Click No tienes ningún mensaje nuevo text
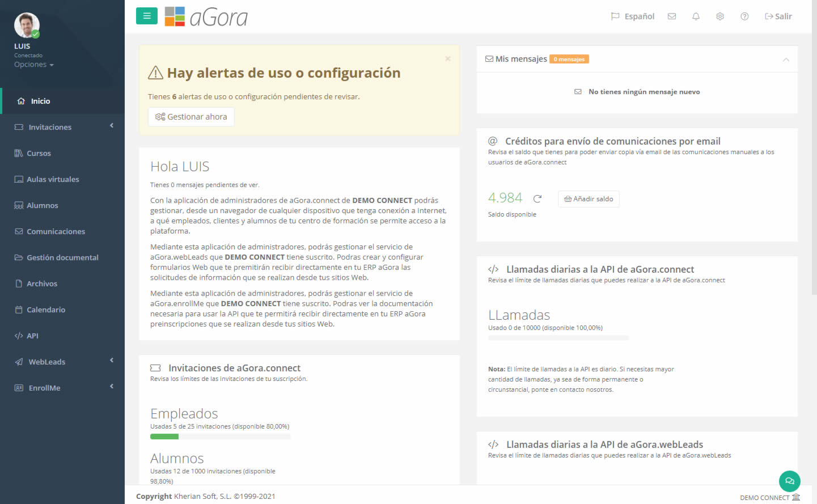 pyautogui.click(x=644, y=92)
